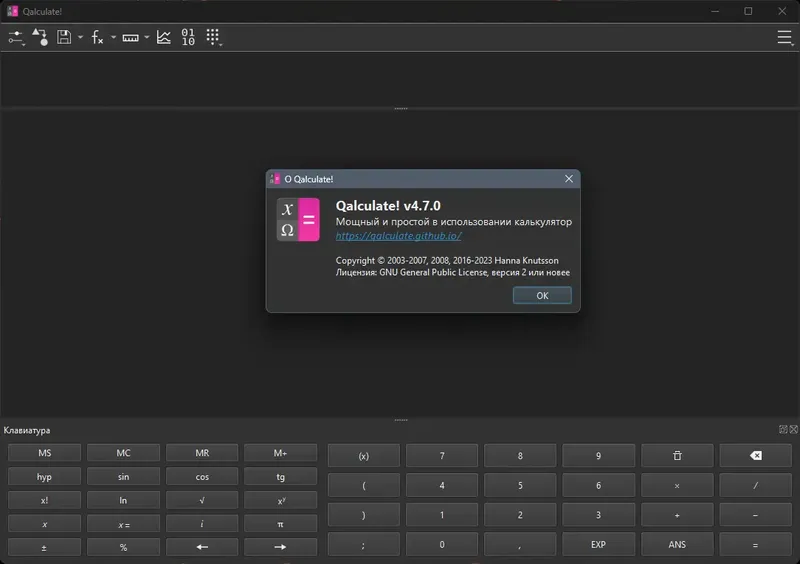Click the keypad grid toolbar icon
Image resolution: width=800 pixels, height=564 pixels.
213,37
